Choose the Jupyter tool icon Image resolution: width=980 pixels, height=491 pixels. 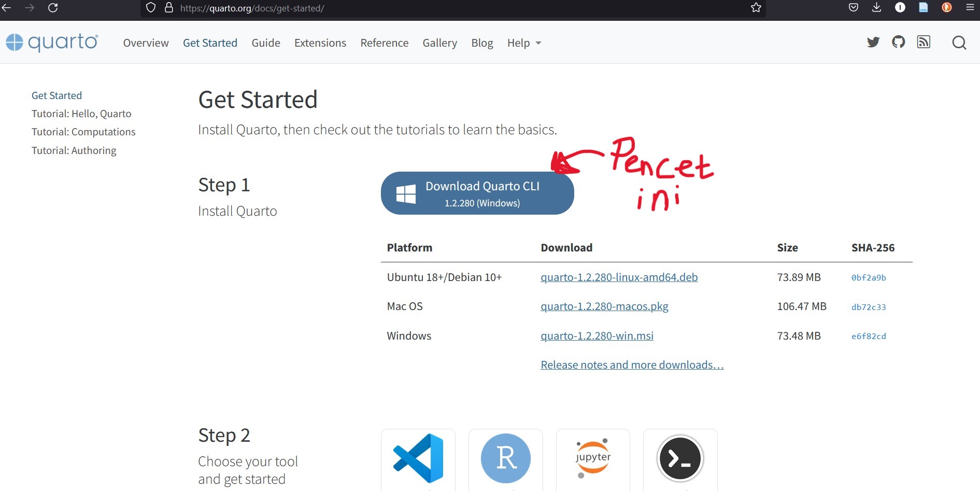tap(593, 458)
